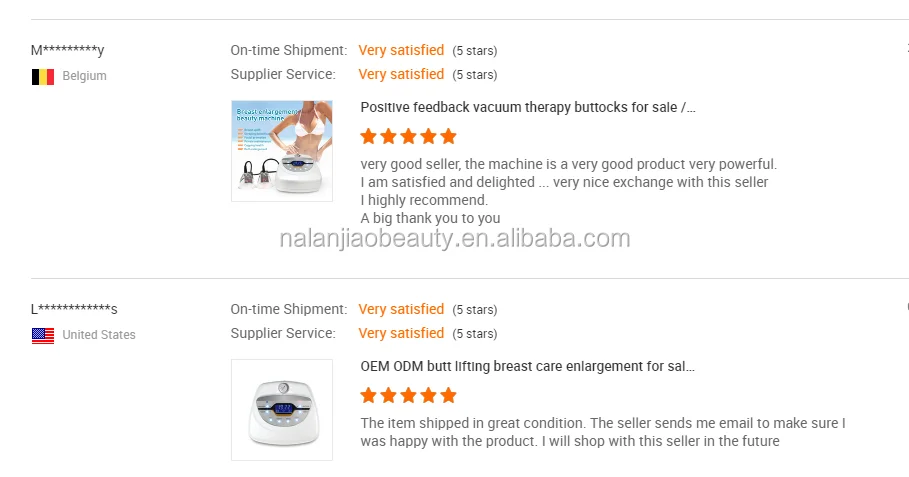Open the white vacuum machine product thumbnail
The height and width of the screenshot is (477, 909).
click(x=281, y=409)
